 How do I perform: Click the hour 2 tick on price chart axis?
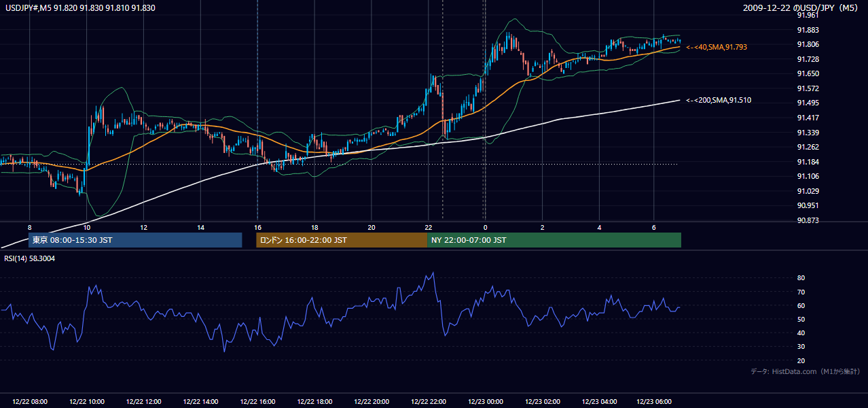pyautogui.click(x=543, y=227)
